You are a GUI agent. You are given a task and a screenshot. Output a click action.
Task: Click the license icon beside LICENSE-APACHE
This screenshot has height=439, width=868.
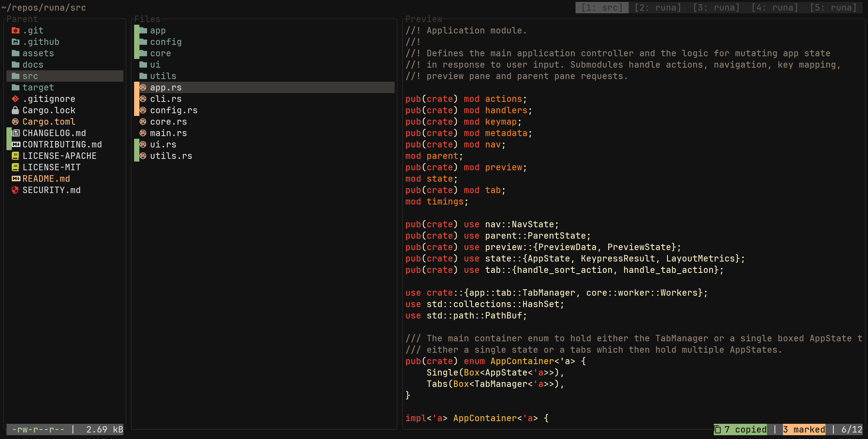coord(15,156)
